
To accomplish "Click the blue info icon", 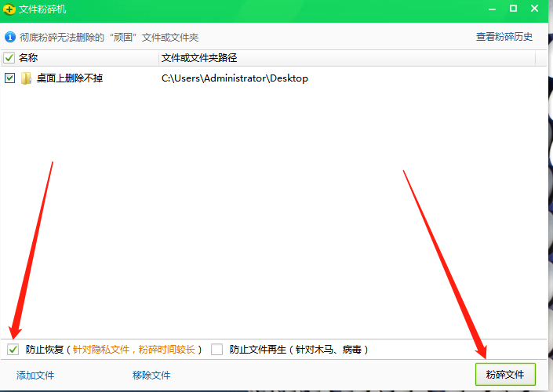I will pos(10,37).
